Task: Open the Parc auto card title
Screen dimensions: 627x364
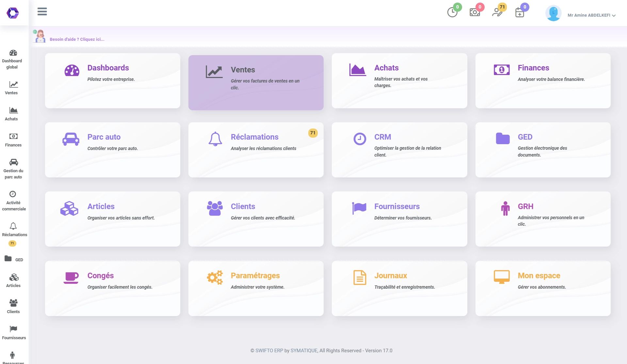Action: [104, 137]
